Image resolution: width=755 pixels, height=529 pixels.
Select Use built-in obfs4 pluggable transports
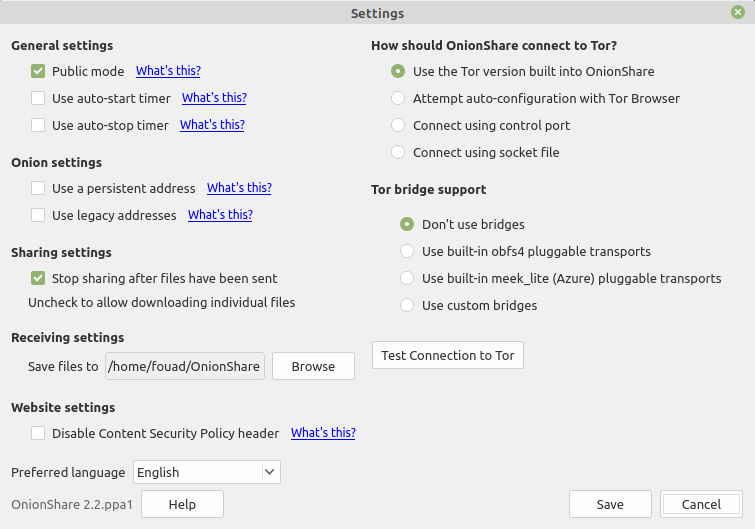407,251
